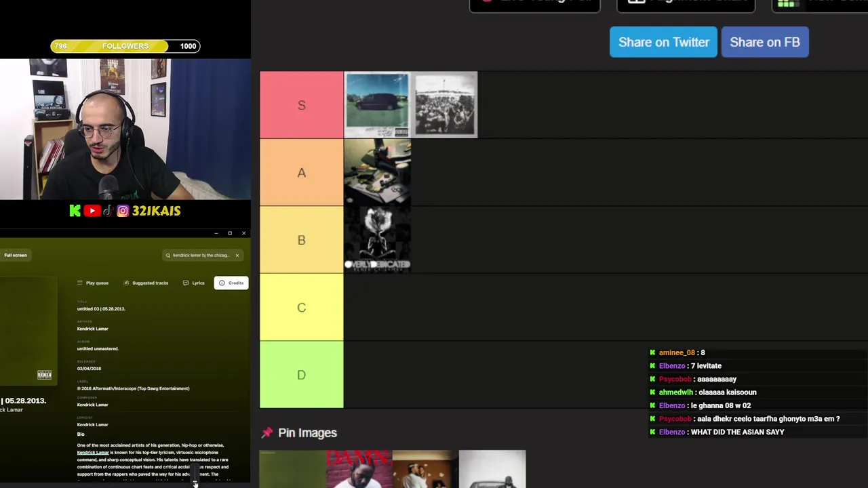The width and height of the screenshot is (868, 488).
Task: Open the Play queue tab
Action: 93,283
